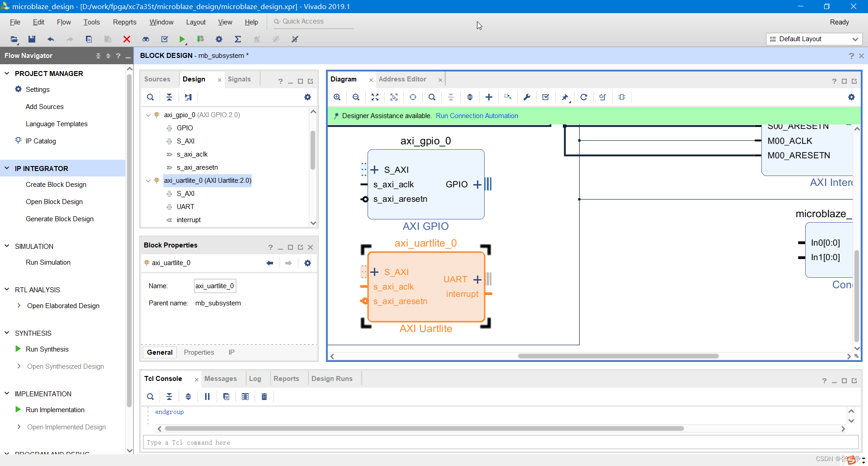Expand S_AXI interface plus on axi_uartlite_0 block
Image resolution: width=868 pixels, height=466 pixels.
tap(374, 272)
